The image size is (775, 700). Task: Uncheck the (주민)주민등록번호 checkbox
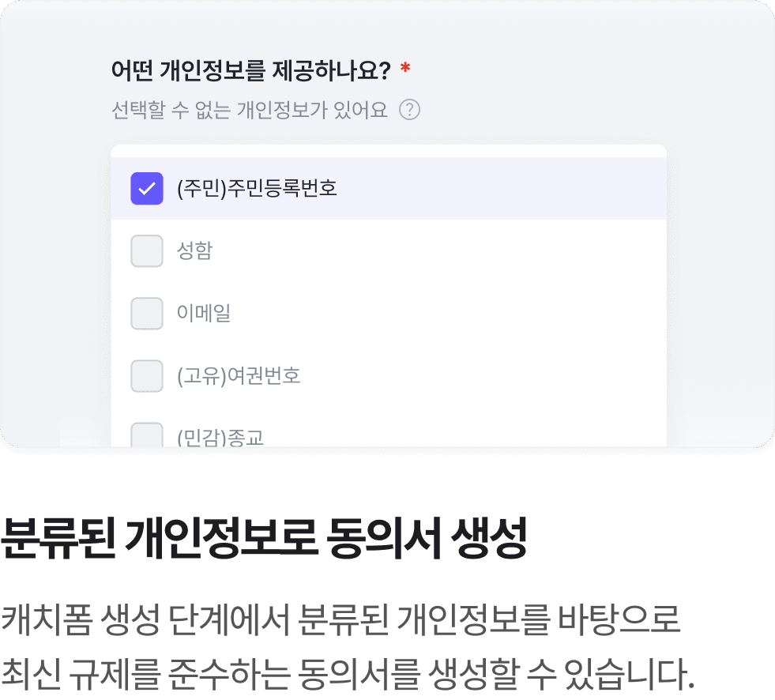[147, 188]
